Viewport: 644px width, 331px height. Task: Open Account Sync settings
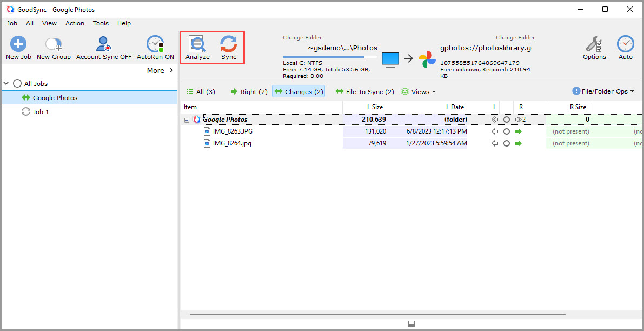(103, 47)
